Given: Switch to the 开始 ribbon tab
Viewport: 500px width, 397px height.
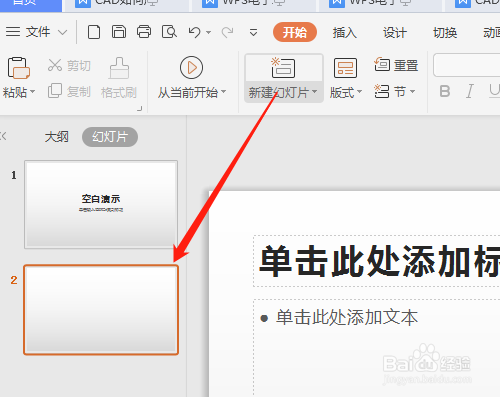Looking at the screenshot, I should [x=295, y=32].
